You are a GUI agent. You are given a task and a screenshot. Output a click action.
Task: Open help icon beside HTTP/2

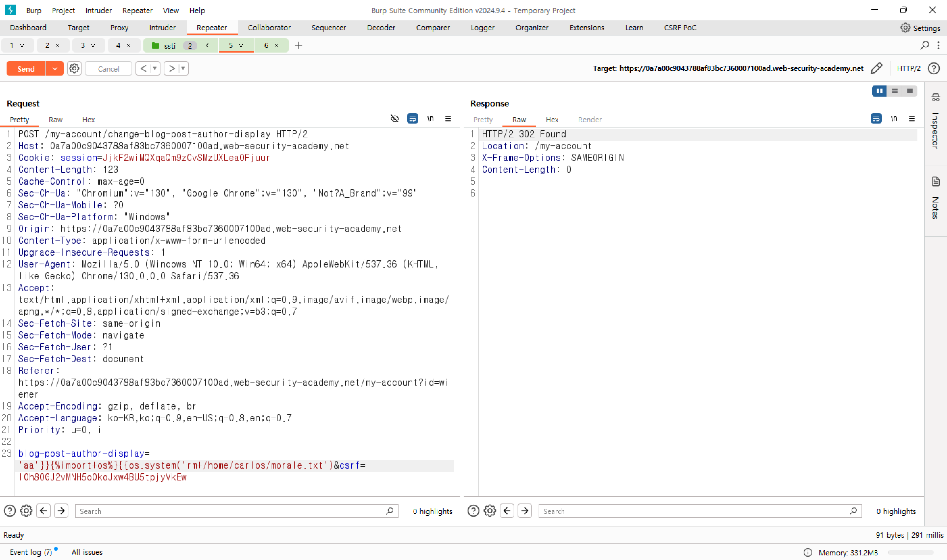934,68
